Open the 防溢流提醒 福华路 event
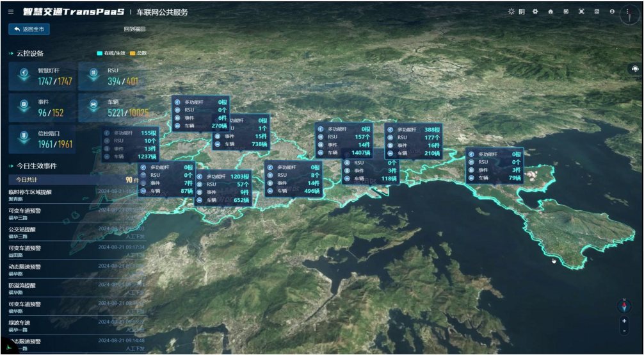Screen dimensions: 644x355 coord(76,289)
